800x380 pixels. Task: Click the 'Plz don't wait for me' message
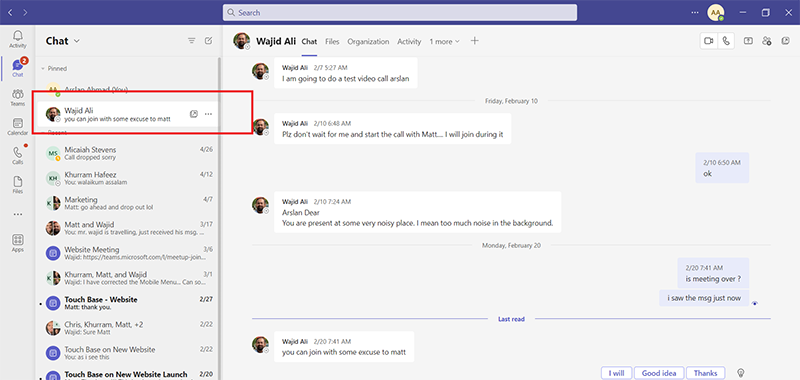point(392,129)
